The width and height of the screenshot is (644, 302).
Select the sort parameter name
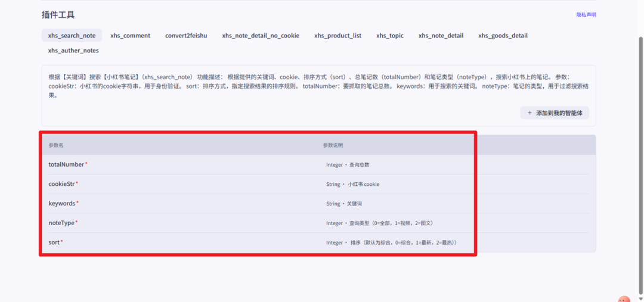tap(55, 242)
